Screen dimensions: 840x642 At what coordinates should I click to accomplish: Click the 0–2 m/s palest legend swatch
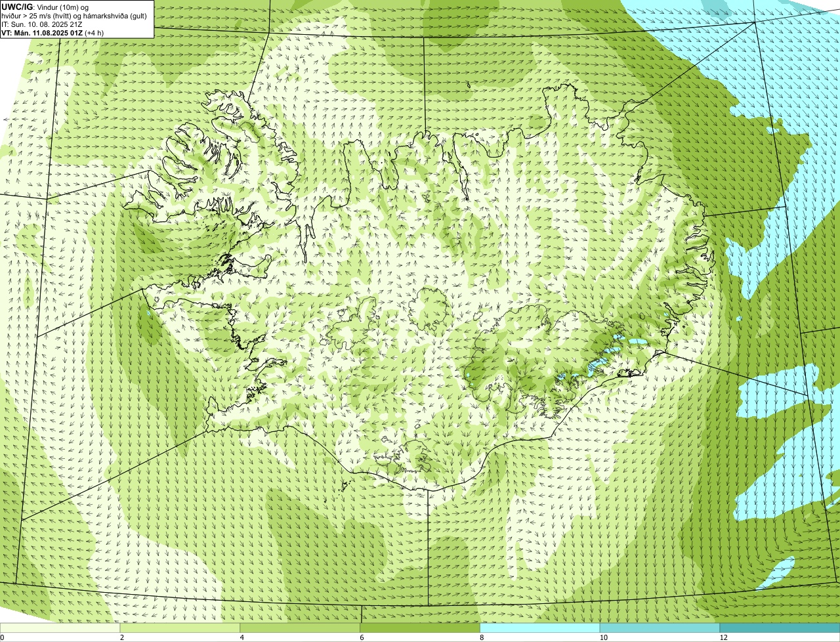point(60,628)
